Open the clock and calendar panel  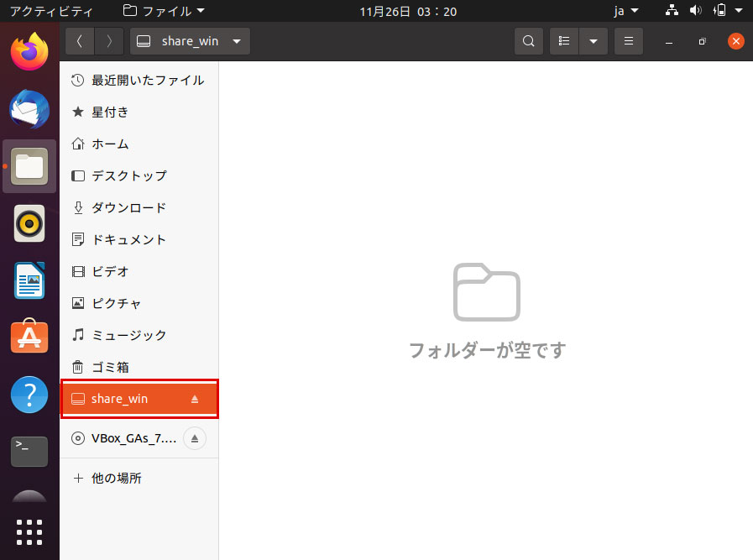click(x=408, y=12)
